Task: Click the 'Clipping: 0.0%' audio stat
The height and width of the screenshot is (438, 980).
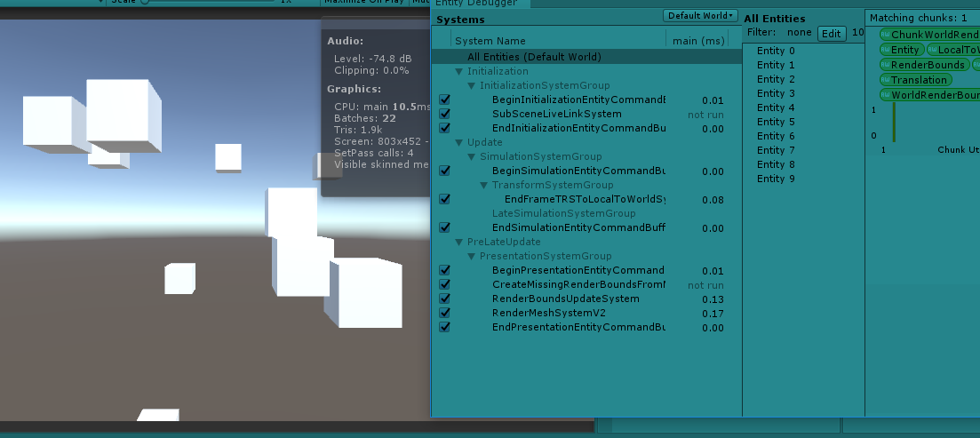Action: click(371, 70)
